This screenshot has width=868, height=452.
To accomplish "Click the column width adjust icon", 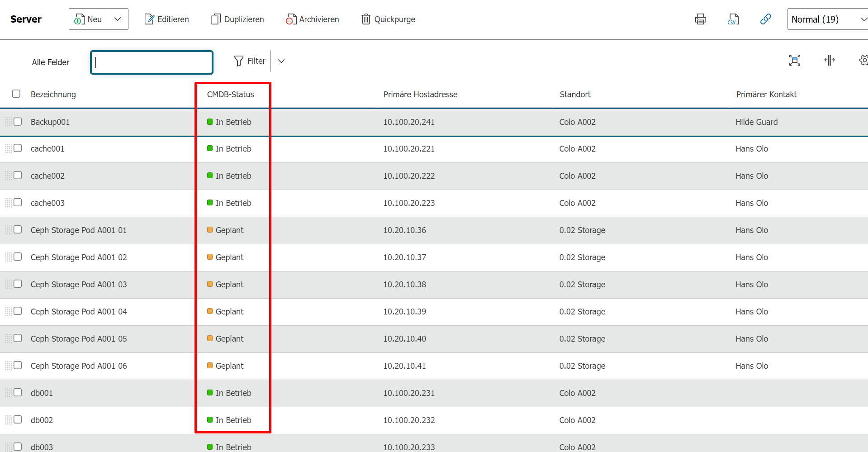I will click(830, 60).
